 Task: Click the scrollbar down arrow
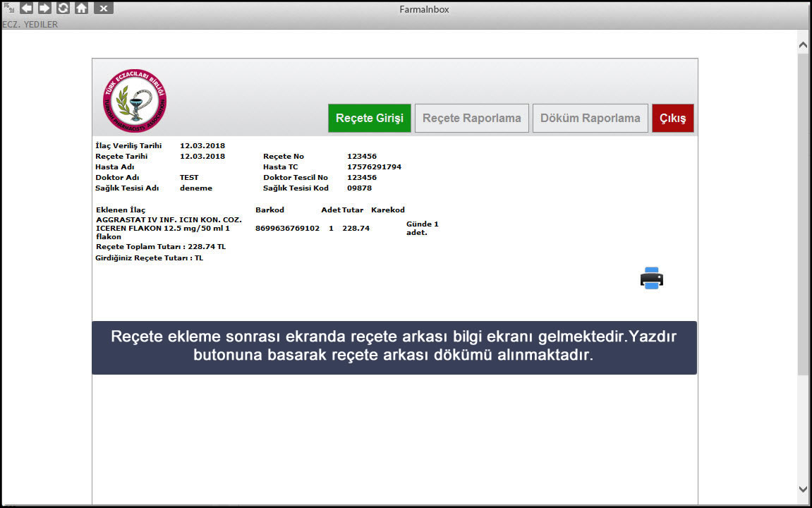pyautogui.click(x=804, y=489)
